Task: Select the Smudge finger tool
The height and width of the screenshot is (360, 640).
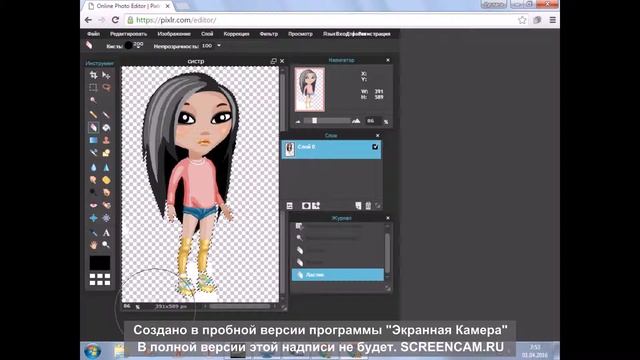Action: click(x=93, y=180)
